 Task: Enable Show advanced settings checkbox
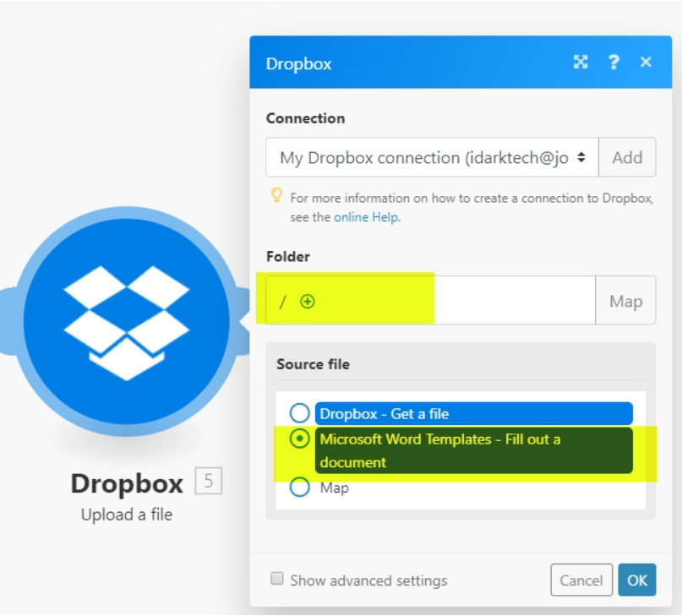point(277,579)
